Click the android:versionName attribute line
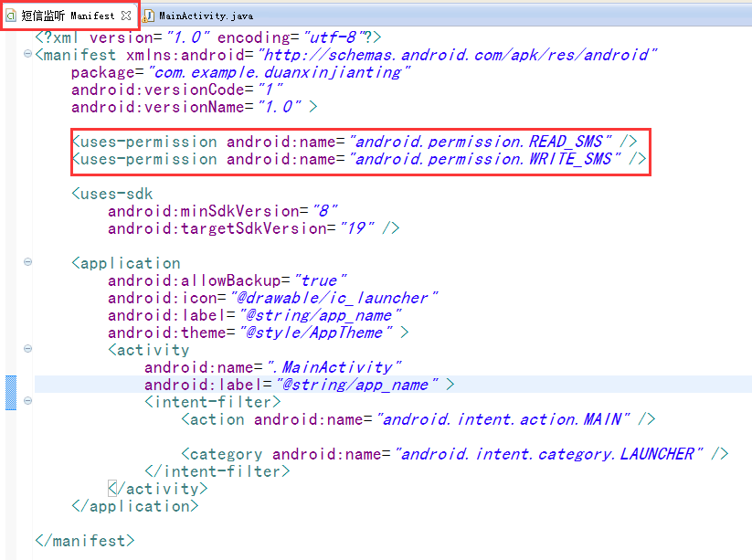This screenshot has height=560, width=752. pyautogui.click(x=195, y=107)
